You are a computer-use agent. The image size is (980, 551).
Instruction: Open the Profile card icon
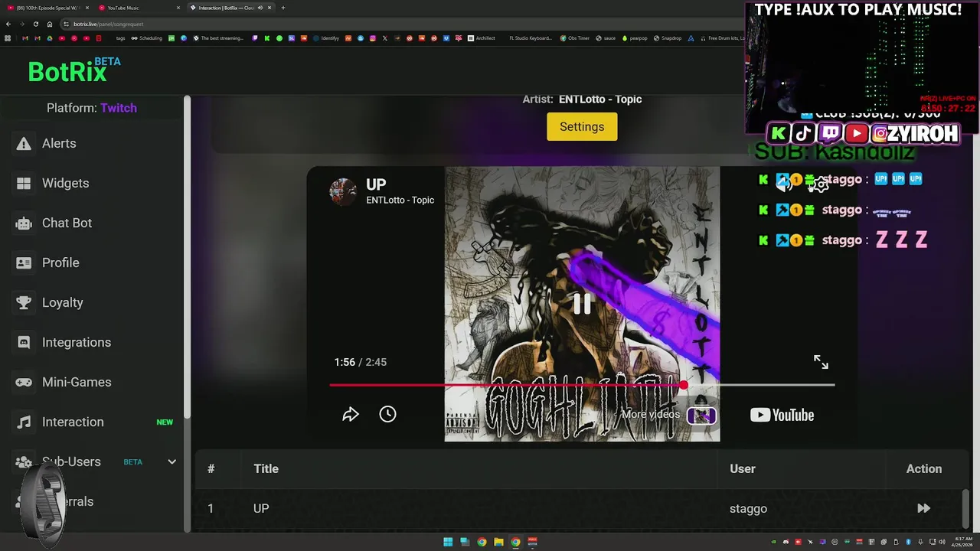tap(24, 262)
